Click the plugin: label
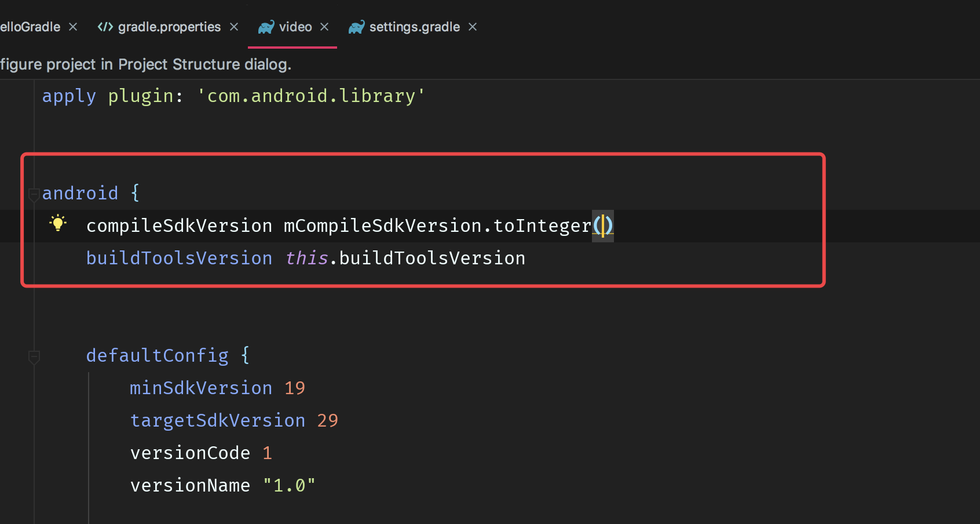980x524 pixels. [x=145, y=96]
